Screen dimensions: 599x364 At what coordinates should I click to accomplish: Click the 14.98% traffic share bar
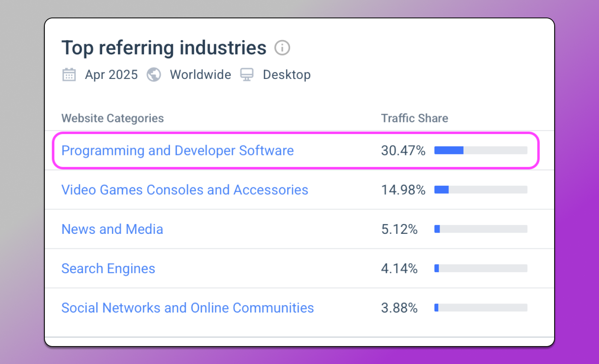point(481,189)
